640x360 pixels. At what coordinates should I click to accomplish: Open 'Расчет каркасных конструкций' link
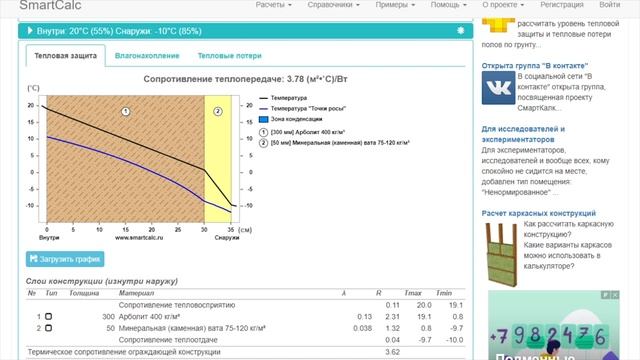pos(538,213)
